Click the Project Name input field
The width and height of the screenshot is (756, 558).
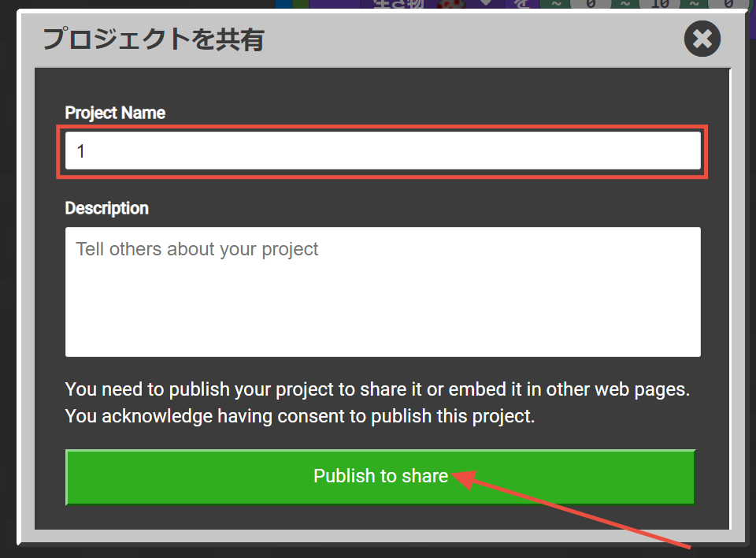(383, 151)
